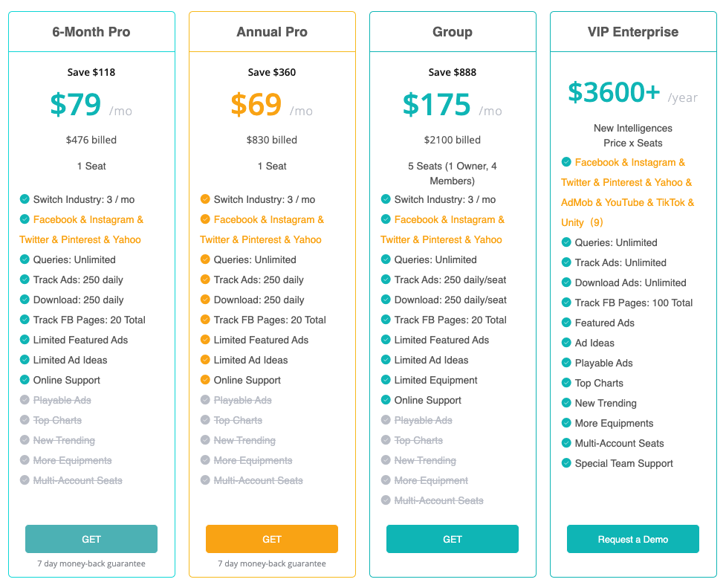Click GET under the Group plan

(452, 539)
